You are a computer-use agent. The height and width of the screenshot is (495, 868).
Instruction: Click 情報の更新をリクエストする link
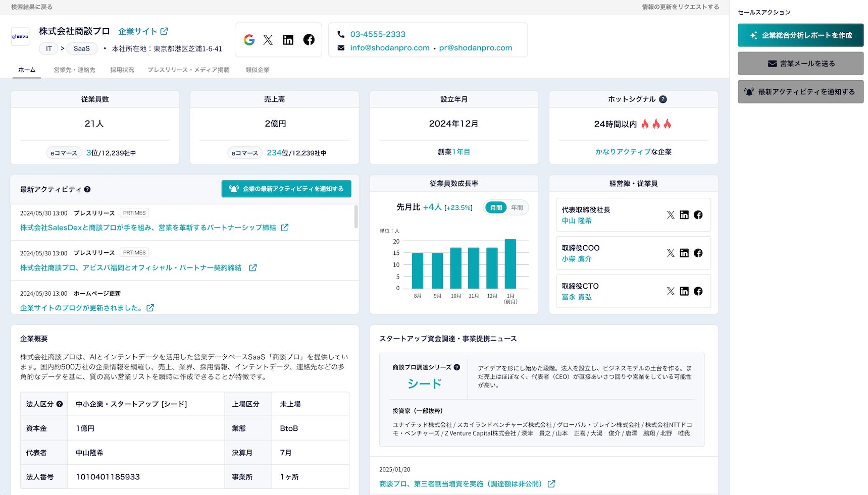pos(681,7)
